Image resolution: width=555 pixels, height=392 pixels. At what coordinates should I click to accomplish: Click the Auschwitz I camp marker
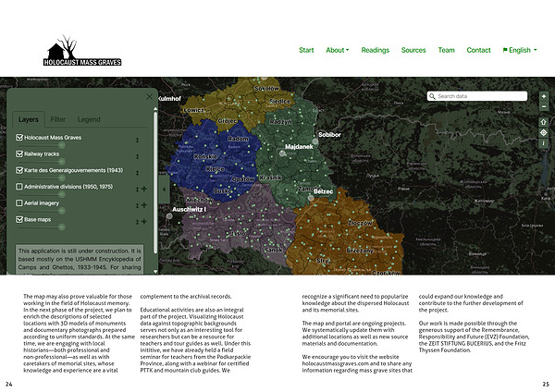[x=169, y=216]
